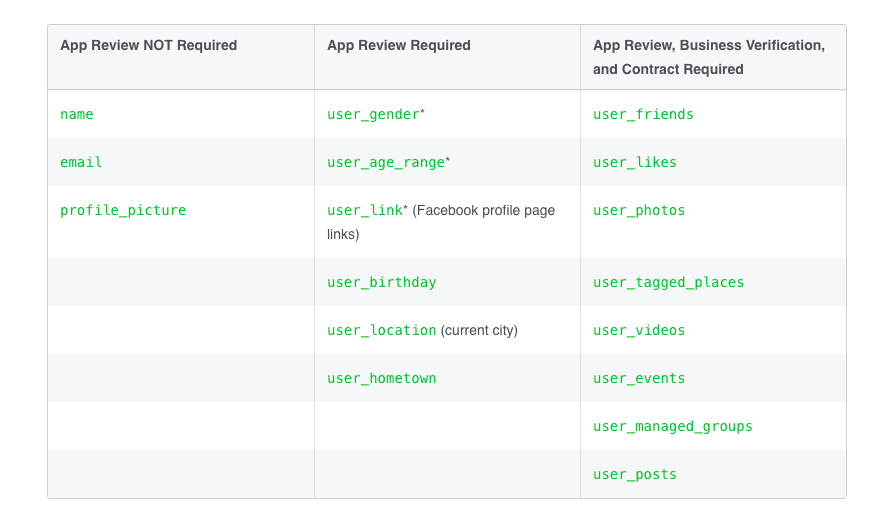Open the user_events link
Viewport: 879px width, 520px height.
pyautogui.click(x=639, y=379)
